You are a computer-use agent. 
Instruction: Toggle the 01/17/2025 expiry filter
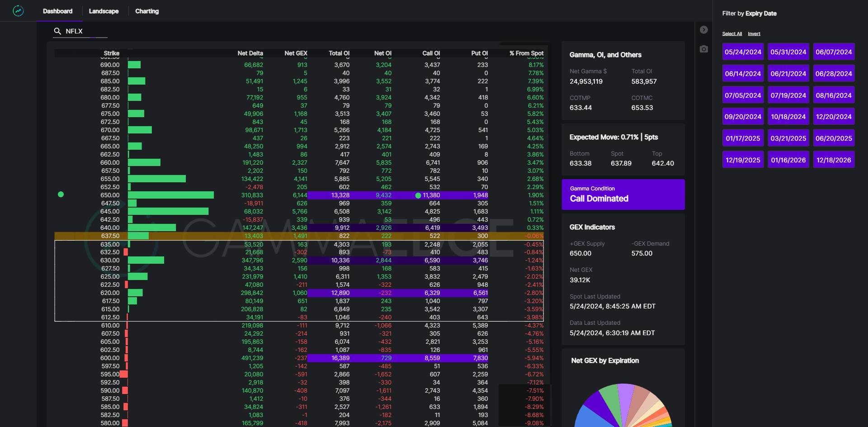click(743, 138)
